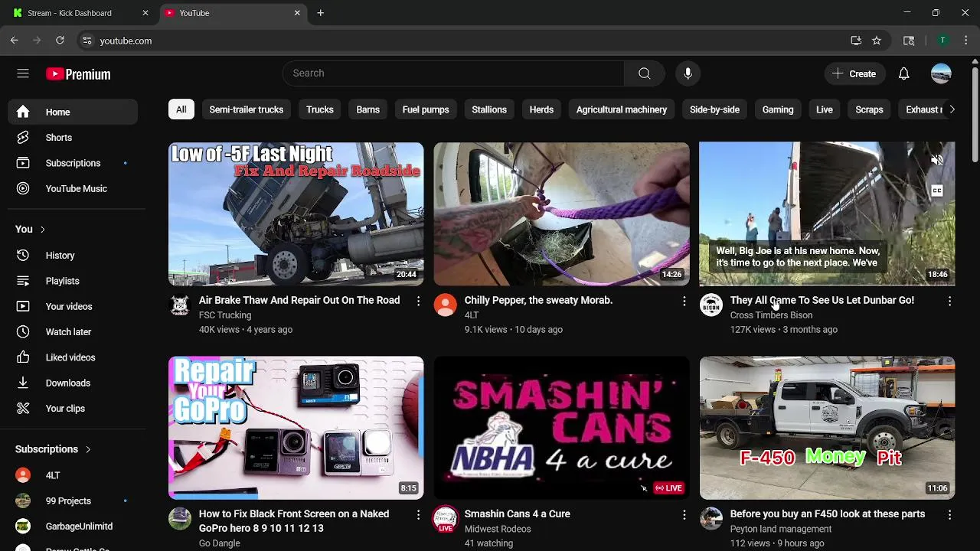Click Cross Timbers Bison channel avatar
Image resolution: width=980 pixels, height=551 pixels.
[x=711, y=305]
